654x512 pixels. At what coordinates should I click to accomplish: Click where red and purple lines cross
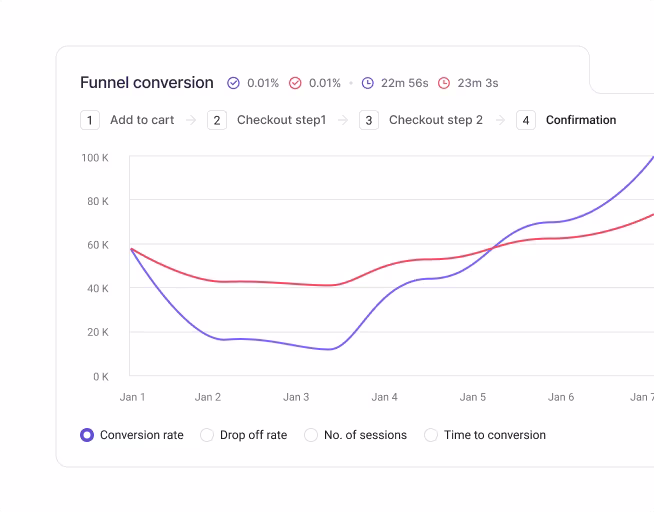tap(493, 248)
